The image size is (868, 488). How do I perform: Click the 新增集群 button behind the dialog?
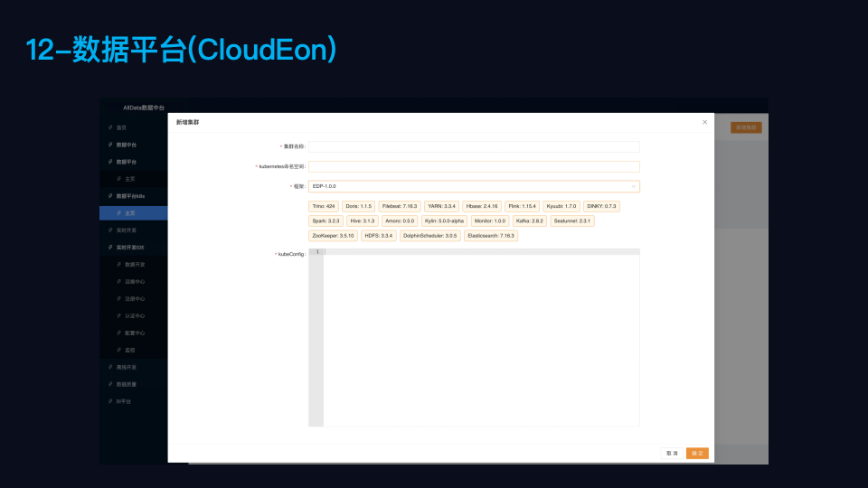746,127
